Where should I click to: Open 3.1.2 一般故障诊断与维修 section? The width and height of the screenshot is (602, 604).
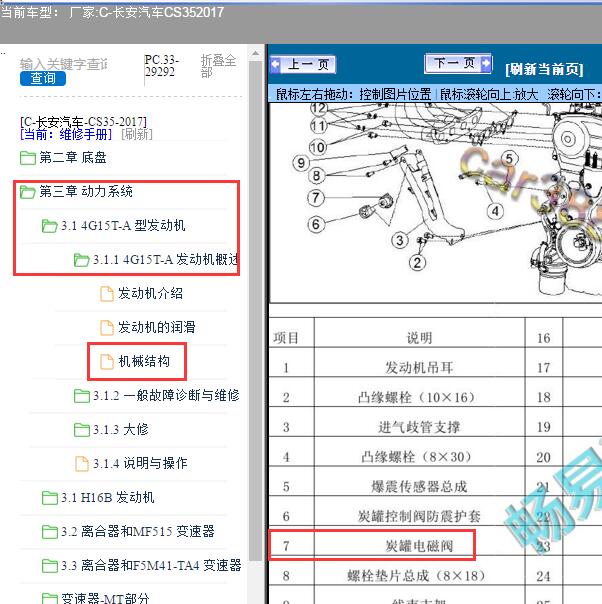point(166,396)
